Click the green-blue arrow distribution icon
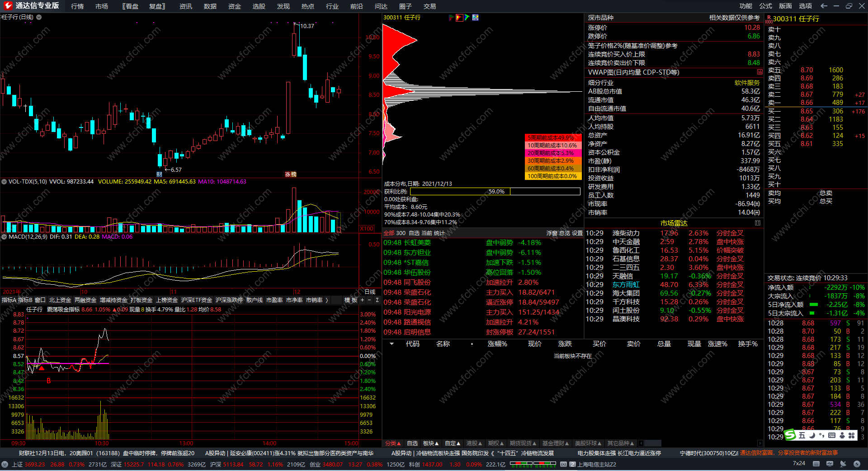This screenshot has height=471, width=868. 467,18
